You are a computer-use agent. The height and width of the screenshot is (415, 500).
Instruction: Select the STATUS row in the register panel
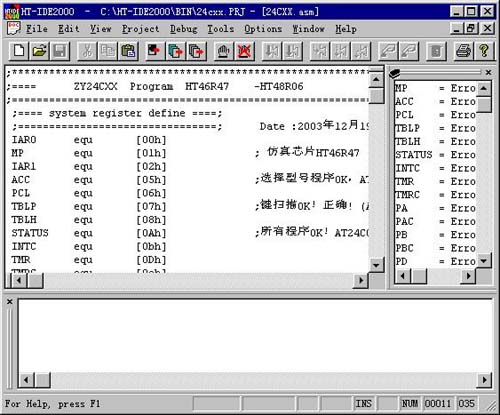tap(435, 155)
